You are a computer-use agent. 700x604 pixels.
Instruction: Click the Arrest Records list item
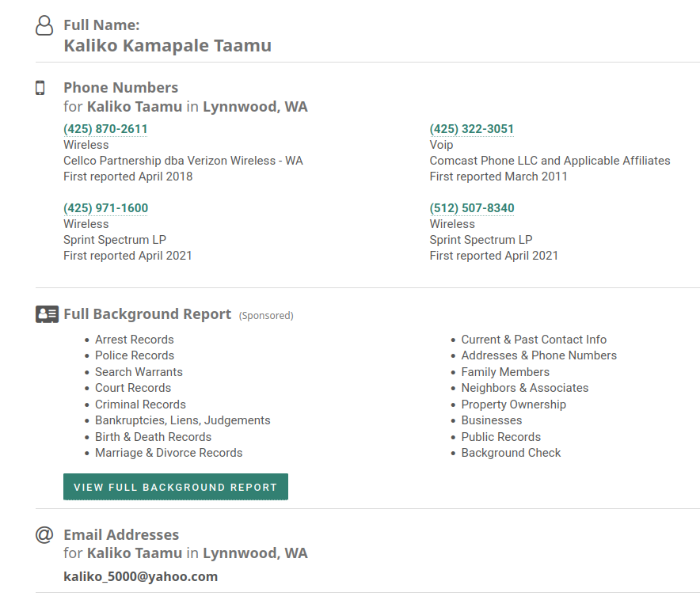pyautogui.click(x=134, y=340)
